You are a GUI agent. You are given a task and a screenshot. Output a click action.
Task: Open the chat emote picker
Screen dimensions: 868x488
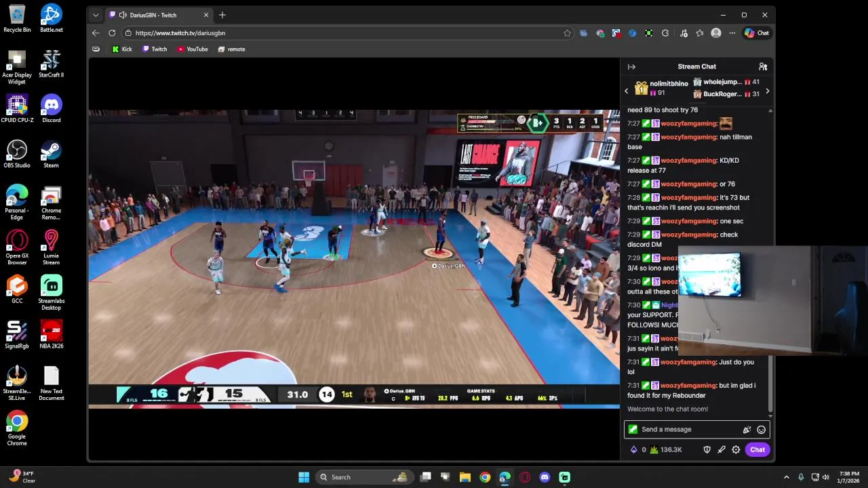(762, 429)
